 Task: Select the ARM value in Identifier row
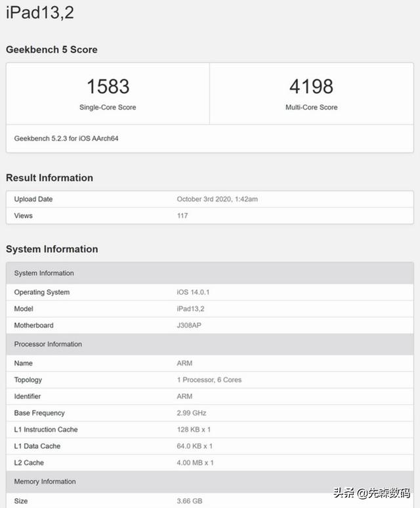184,396
